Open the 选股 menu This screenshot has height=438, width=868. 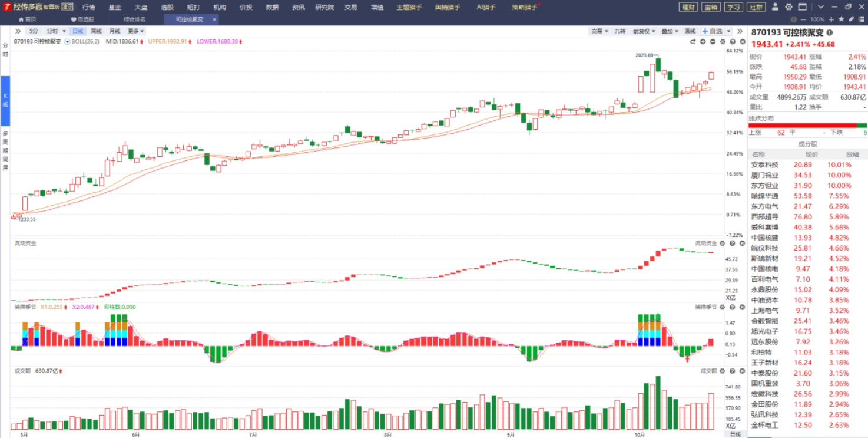[167, 7]
